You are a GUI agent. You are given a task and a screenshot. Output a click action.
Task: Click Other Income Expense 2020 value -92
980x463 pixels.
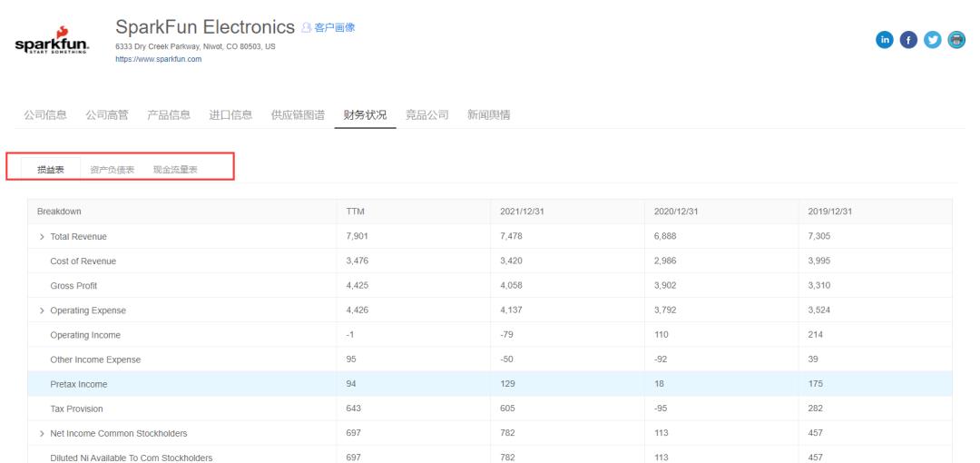coord(661,360)
